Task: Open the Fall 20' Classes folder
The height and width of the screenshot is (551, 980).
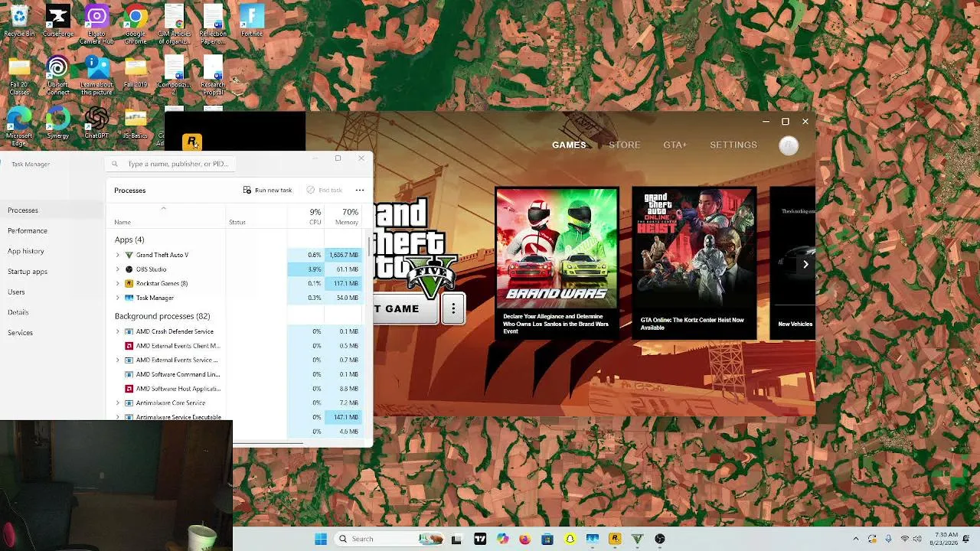Action: (x=19, y=77)
